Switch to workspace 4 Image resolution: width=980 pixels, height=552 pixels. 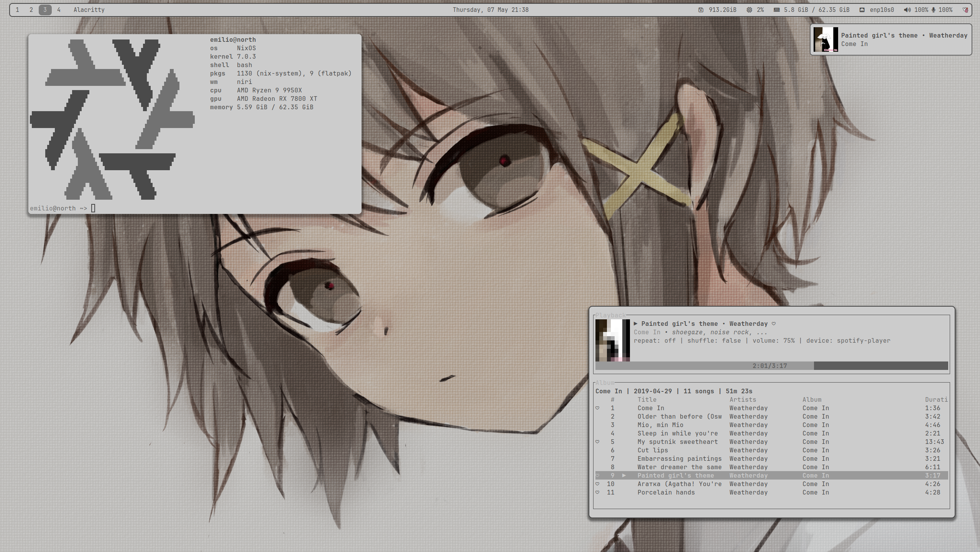click(59, 10)
